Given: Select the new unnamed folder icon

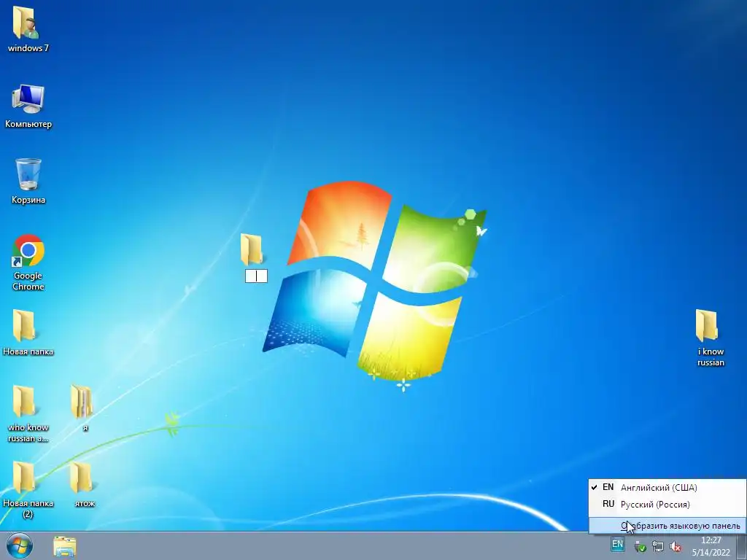Looking at the screenshot, I should pos(252,249).
